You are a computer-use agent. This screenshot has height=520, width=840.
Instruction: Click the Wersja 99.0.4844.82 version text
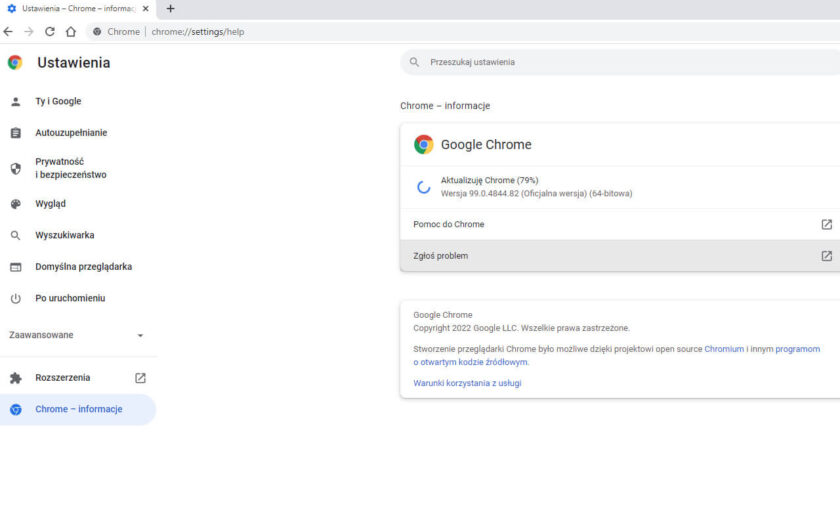click(x=536, y=193)
